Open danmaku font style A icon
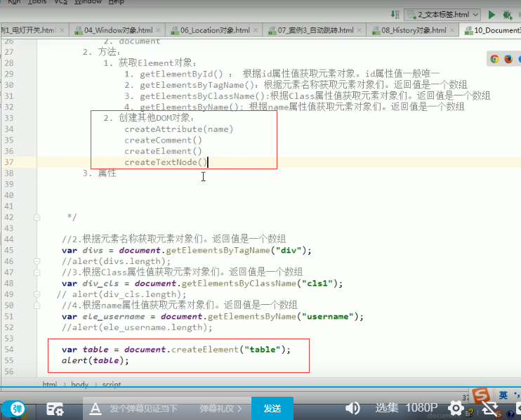521x420 pixels. pos(95,408)
